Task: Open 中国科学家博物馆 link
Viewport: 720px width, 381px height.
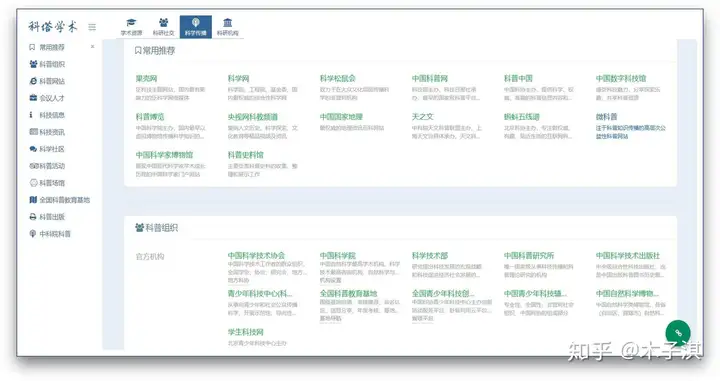Action: coord(164,155)
